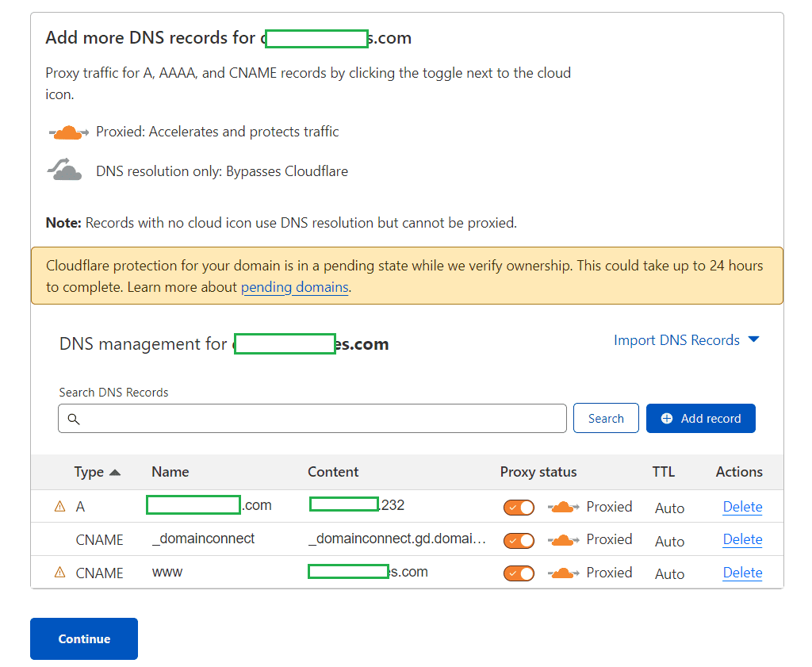Screen dimensions: 812x667
Task: Continue to the next setup step
Action: pos(84,638)
